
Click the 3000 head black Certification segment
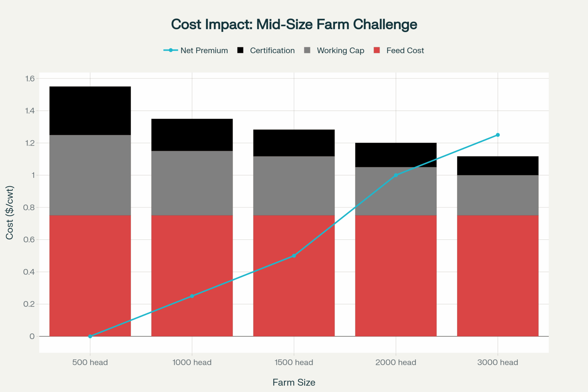tap(498, 166)
